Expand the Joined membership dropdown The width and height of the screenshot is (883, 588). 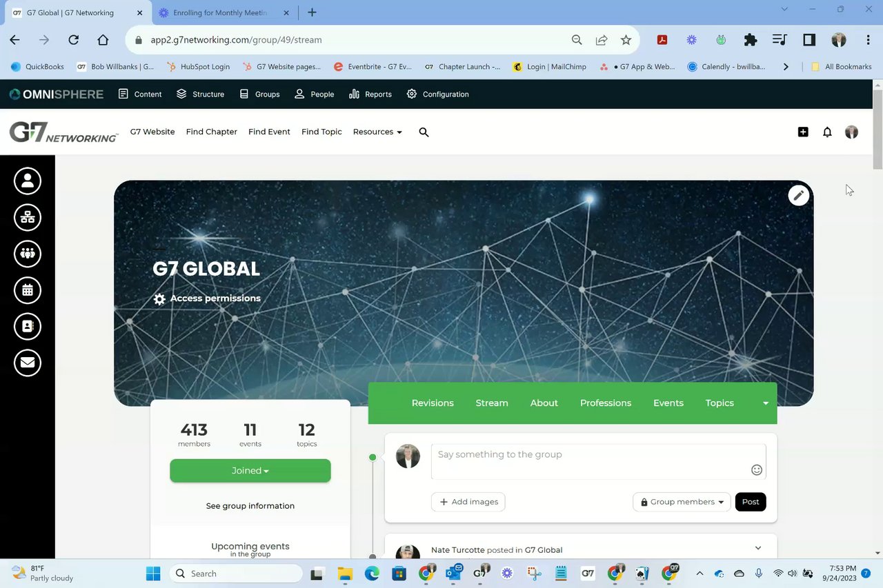click(x=250, y=471)
